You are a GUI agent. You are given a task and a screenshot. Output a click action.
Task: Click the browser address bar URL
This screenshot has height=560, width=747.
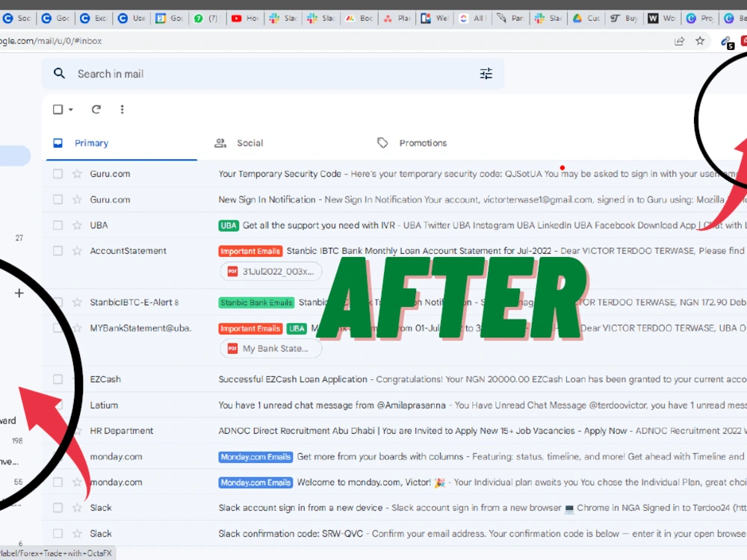[x=51, y=41]
